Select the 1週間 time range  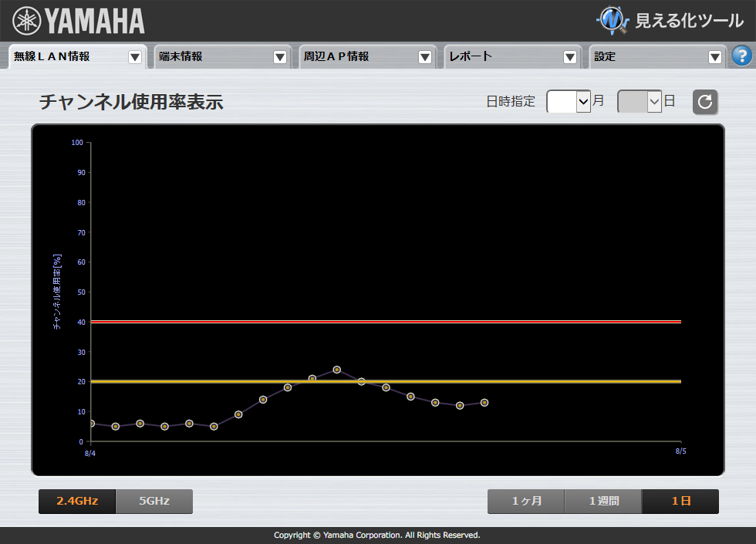click(x=603, y=502)
